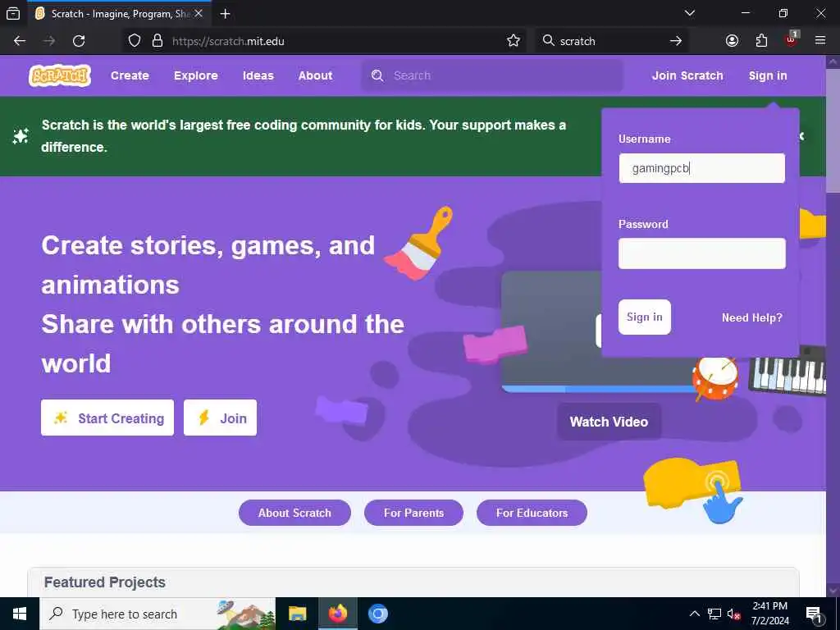Close the Scratch tab
This screenshot has height=630, width=840.
(199, 14)
